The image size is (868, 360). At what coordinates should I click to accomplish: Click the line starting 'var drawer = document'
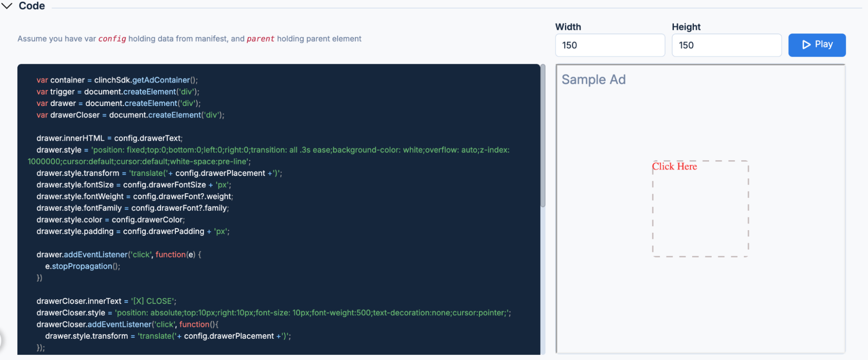tap(119, 103)
